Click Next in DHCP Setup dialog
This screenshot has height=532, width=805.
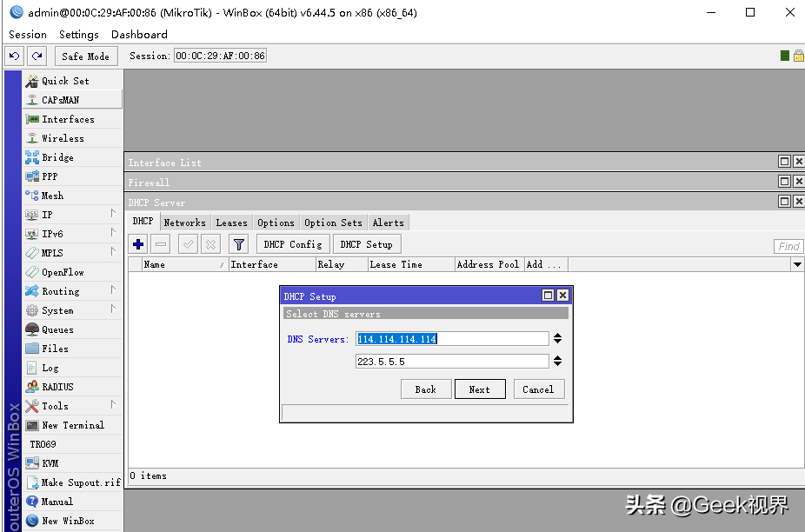pyautogui.click(x=480, y=389)
